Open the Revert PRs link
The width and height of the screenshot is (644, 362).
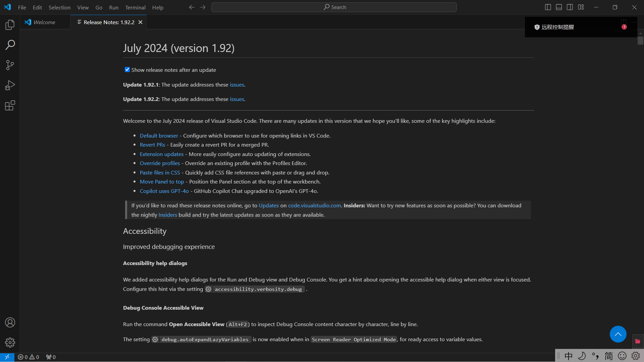(x=153, y=145)
